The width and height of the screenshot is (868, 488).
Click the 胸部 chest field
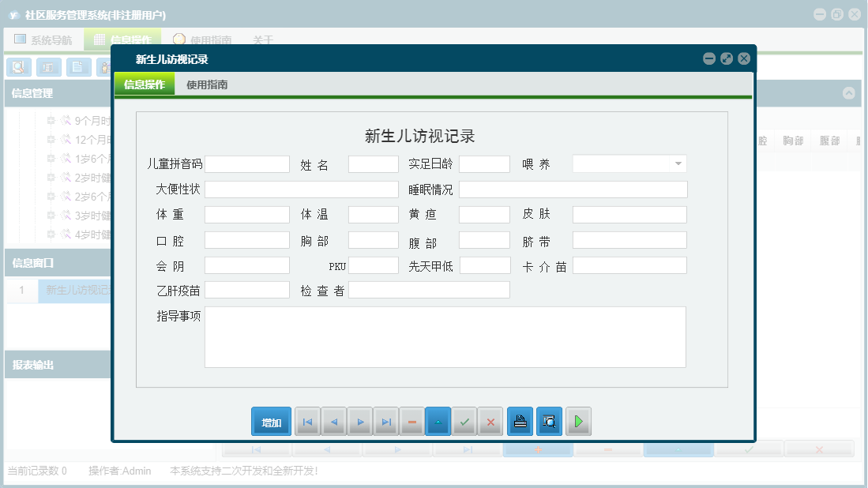373,240
